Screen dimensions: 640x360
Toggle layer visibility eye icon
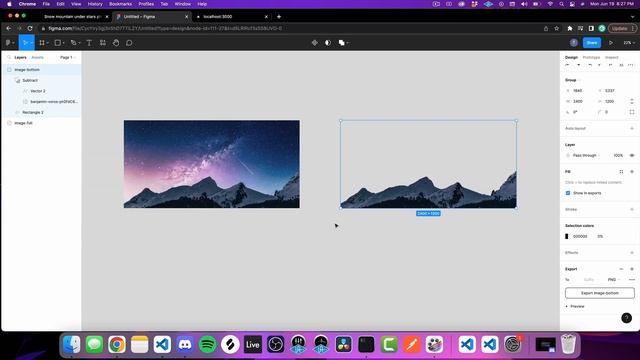[x=632, y=155]
